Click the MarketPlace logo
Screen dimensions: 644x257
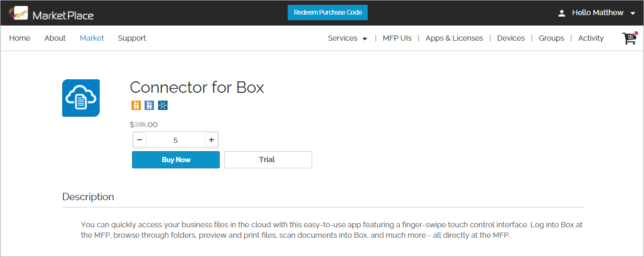52,13
